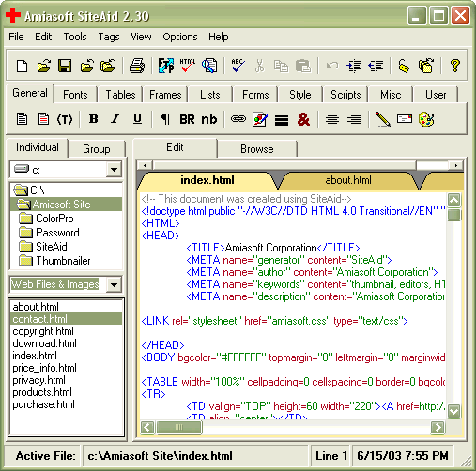Select the index.html document tab
The image size is (476, 471).
207,180
